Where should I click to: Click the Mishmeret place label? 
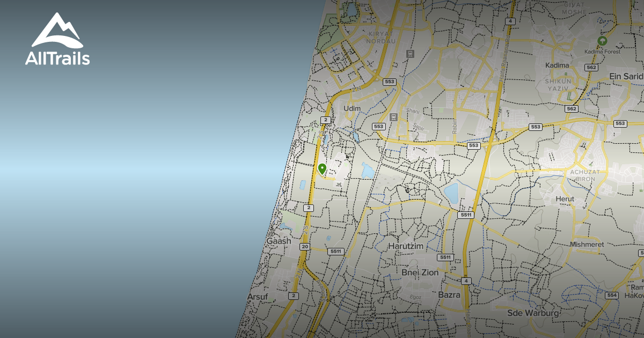pyautogui.click(x=587, y=245)
